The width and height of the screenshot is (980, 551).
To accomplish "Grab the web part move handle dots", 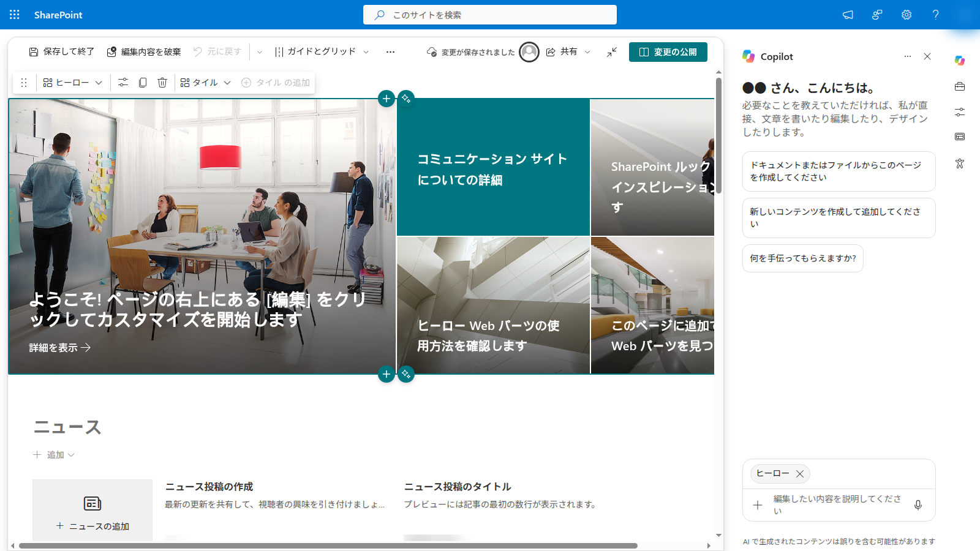I will click(24, 83).
